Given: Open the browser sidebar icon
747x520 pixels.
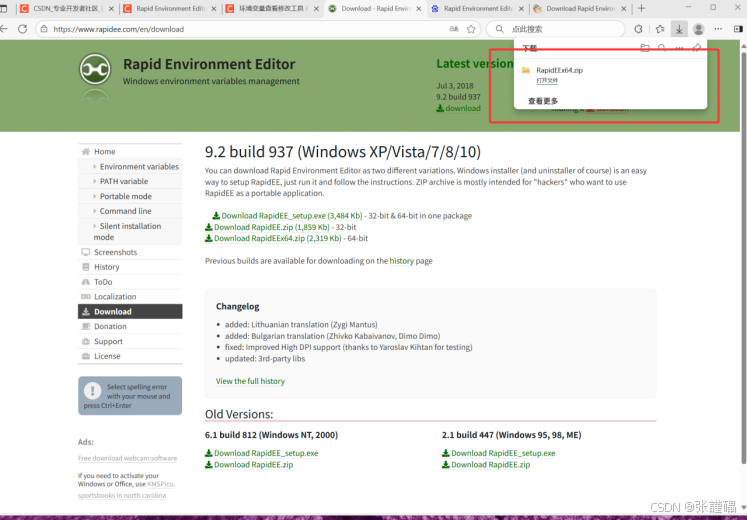Looking at the screenshot, I should [738, 29].
